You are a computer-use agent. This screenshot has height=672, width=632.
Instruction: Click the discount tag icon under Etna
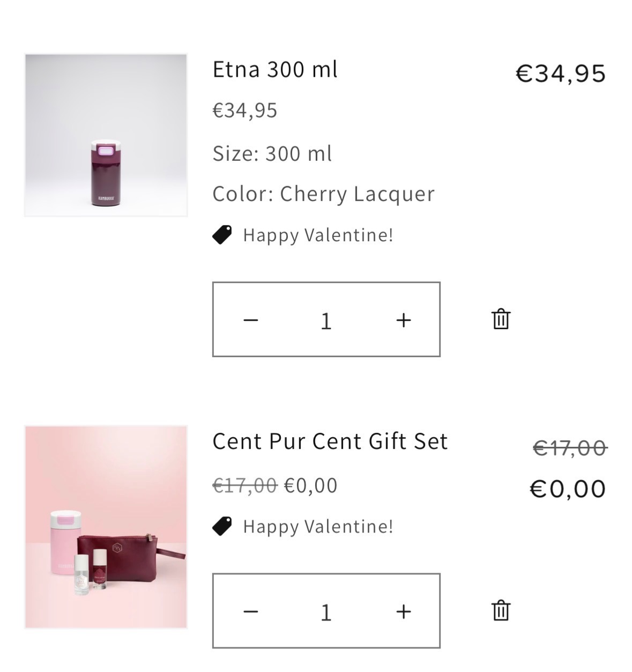(x=222, y=235)
